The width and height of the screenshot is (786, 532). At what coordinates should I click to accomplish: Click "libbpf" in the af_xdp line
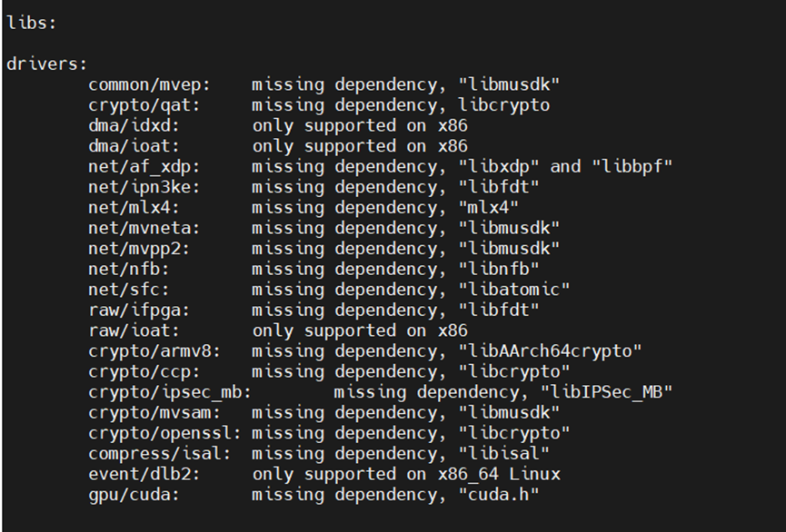632,167
